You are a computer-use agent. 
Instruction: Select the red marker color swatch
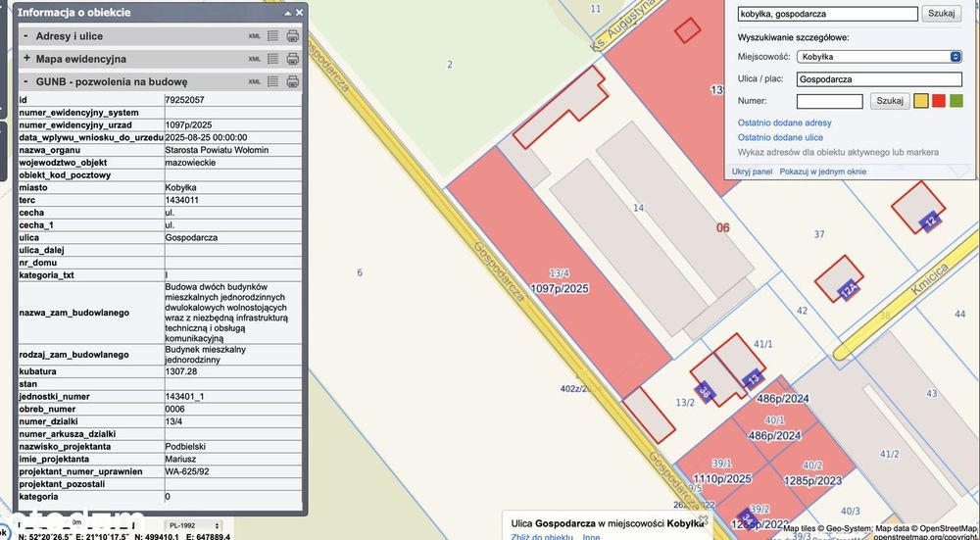pos(938,101)
